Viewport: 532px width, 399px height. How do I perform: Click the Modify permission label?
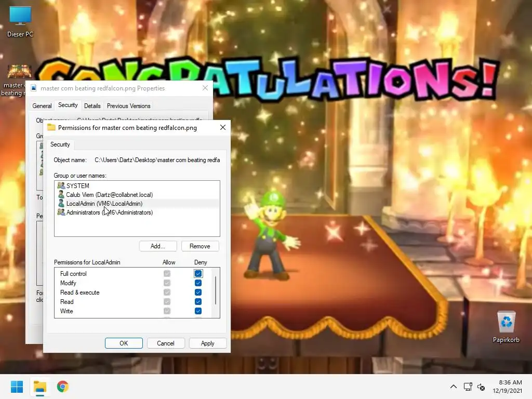pyautogui.click(x=68, y=283)
